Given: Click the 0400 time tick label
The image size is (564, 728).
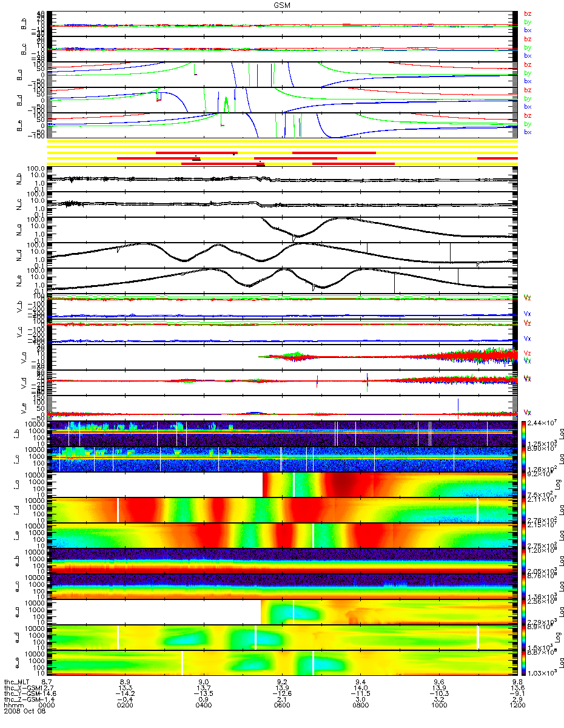Looking at the screenshot, I should (204, 705).
